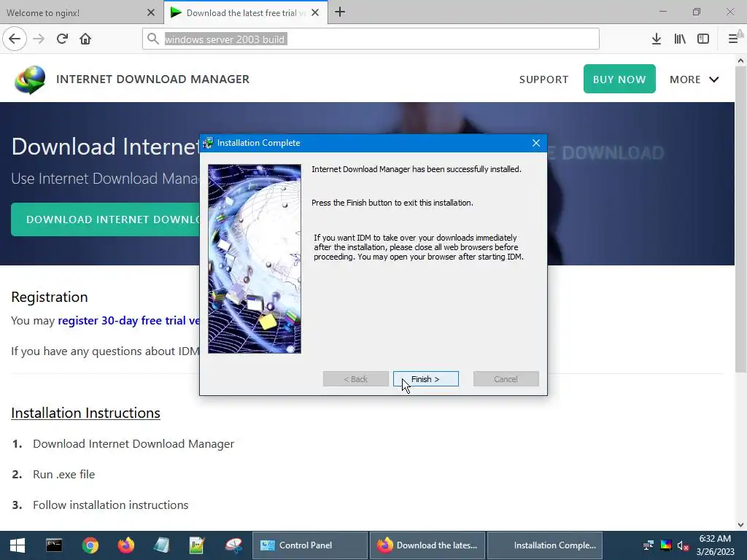
Task: Open the register 30-day free trial link
Action: coord(128,321)
